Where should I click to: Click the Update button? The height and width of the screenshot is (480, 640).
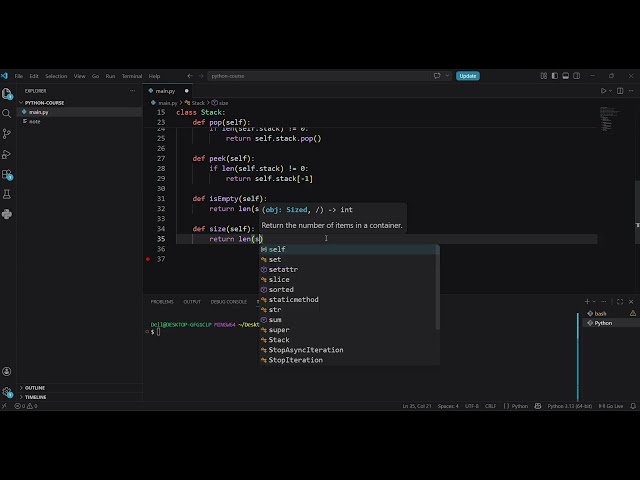468,76
